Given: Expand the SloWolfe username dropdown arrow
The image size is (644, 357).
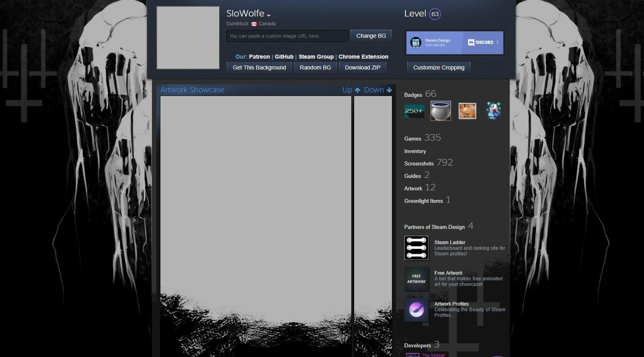Looking at the screenshot, I should [x=269, y=16].
